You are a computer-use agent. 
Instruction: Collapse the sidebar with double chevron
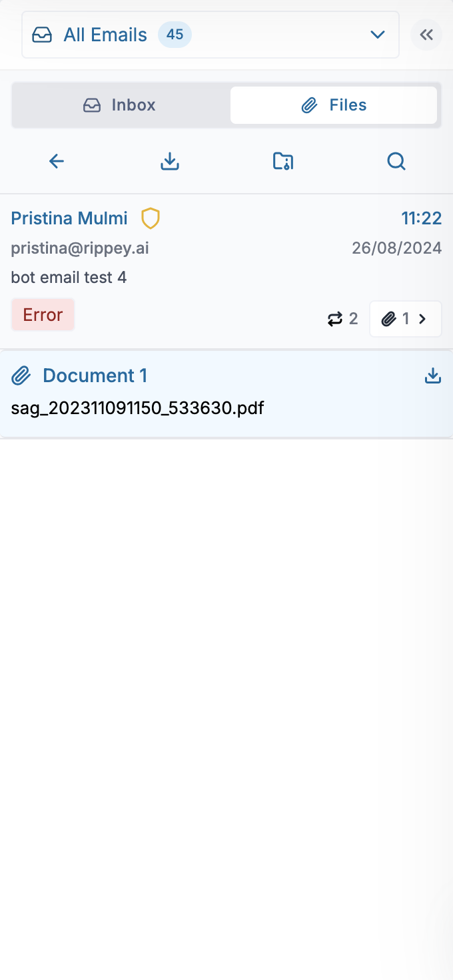tap(426, 35)
